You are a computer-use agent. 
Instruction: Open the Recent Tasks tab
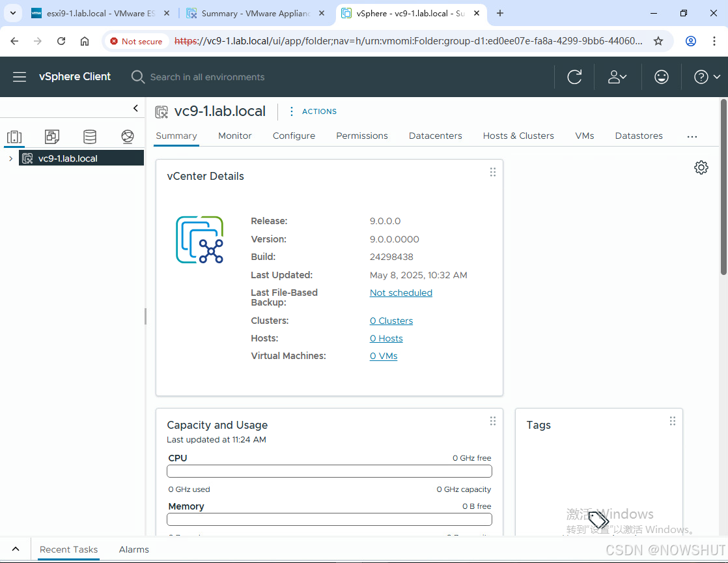click(69, 549)
